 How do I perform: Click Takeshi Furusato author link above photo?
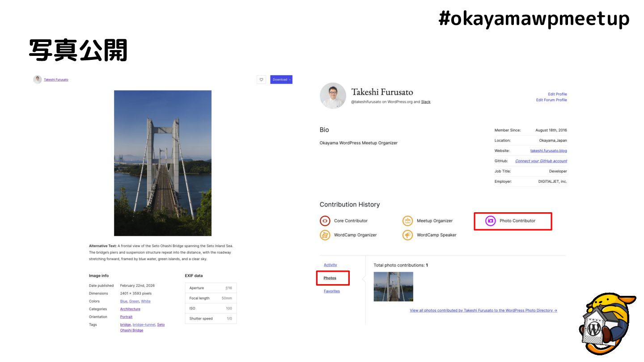pyautogui.click(x=56, y=80)
